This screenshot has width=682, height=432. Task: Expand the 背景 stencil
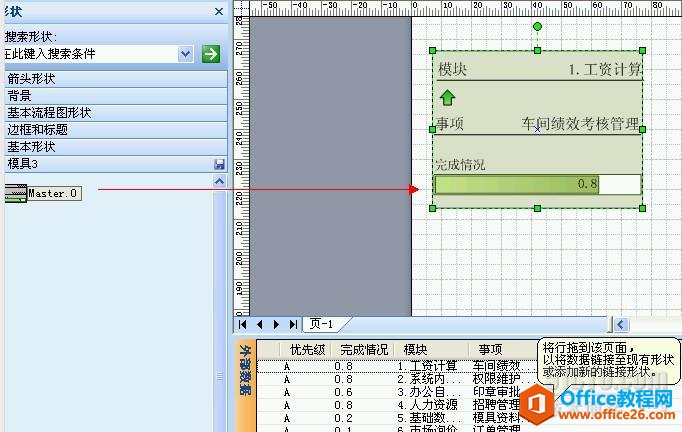pyautogui.click(x=116, y=96)
